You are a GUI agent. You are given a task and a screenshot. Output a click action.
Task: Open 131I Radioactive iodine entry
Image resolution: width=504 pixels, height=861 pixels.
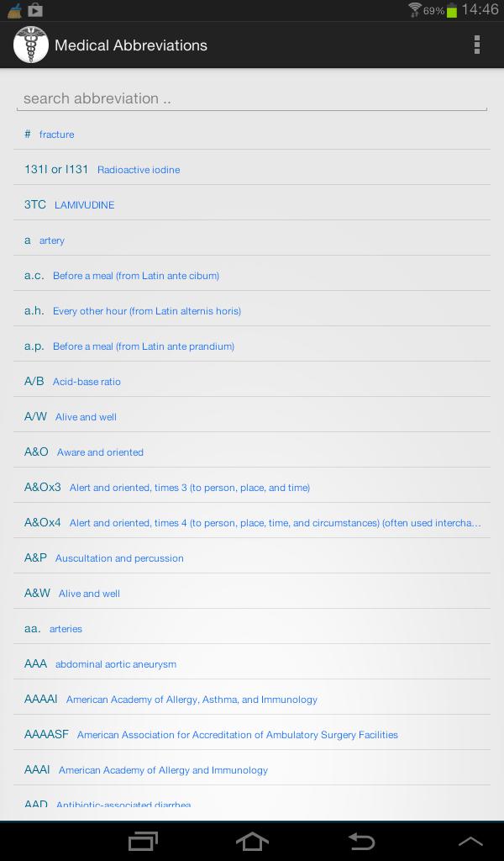[x=252, y=170]
